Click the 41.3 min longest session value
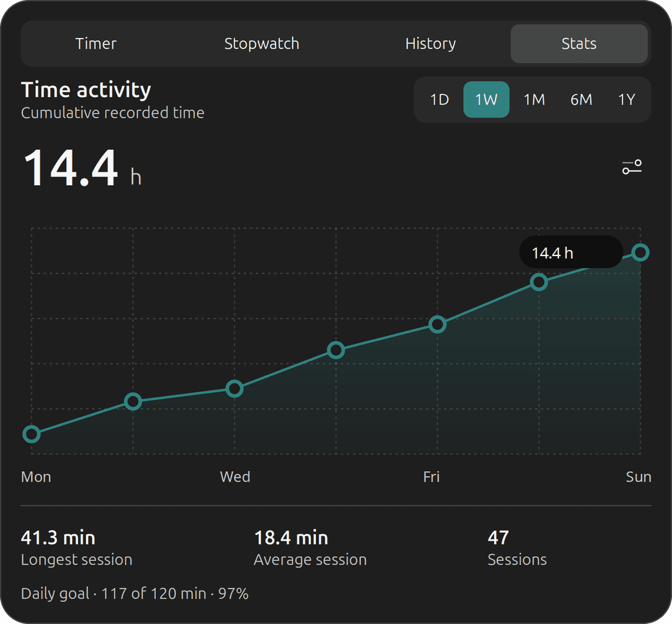Viewport: 672px width, 624px height. click(58, 538)
